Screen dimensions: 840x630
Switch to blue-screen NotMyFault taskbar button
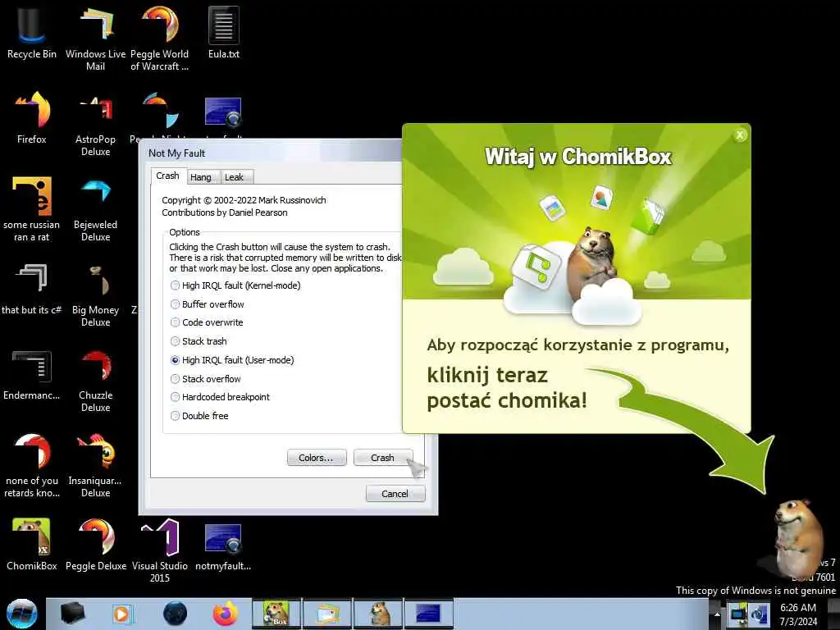click(x=429, y=614)
